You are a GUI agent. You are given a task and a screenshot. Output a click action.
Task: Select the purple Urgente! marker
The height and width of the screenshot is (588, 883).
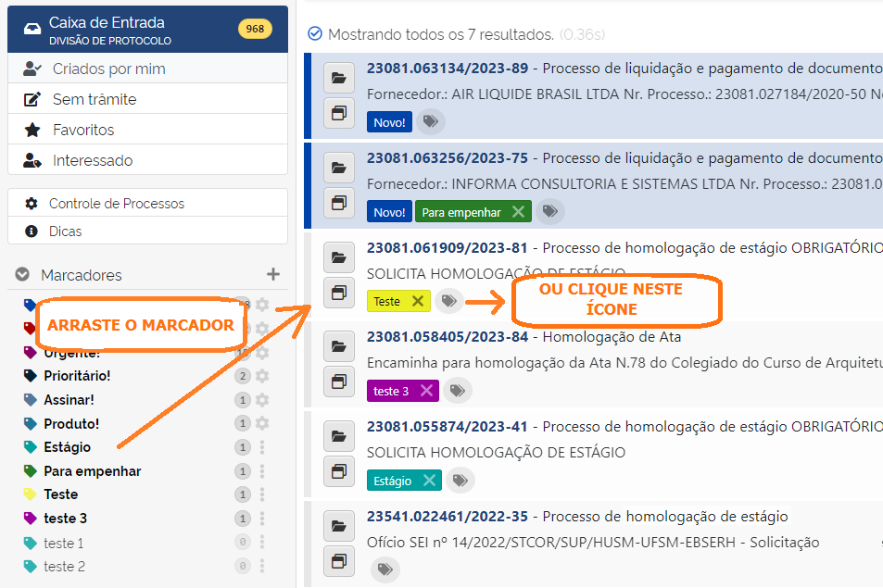tap(71, 353)
